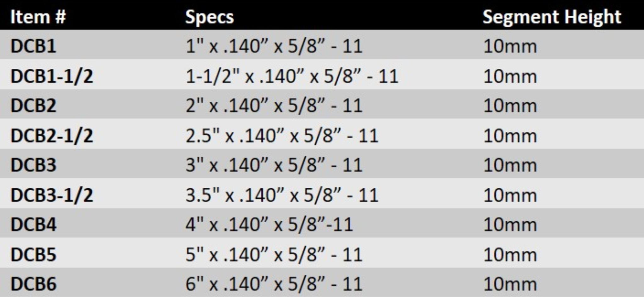644x297 pixels.
Task: Click the 2.5" x .140" specs cell
Action: tap(282, 135)
